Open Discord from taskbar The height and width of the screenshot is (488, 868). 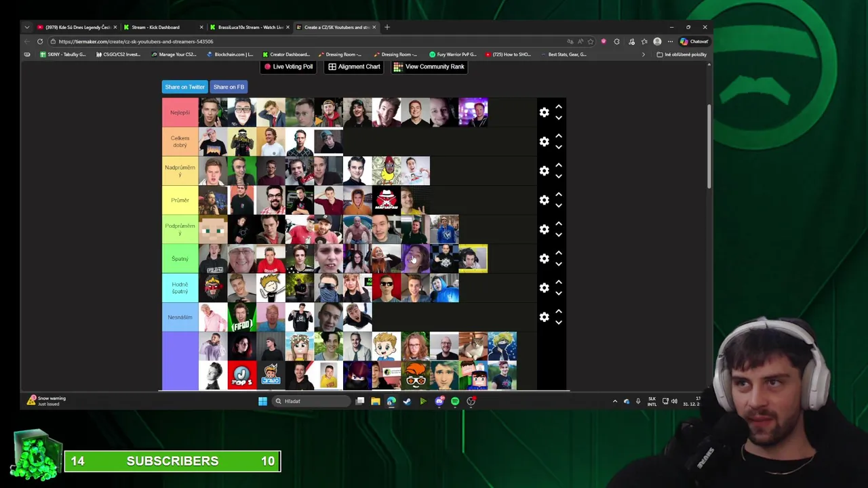point(439,401)
